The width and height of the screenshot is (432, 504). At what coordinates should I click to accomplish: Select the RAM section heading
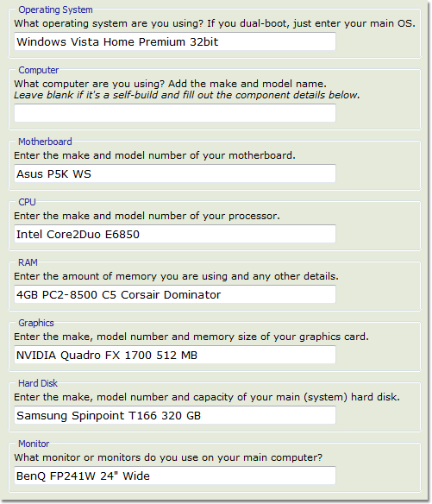(28, 262)
